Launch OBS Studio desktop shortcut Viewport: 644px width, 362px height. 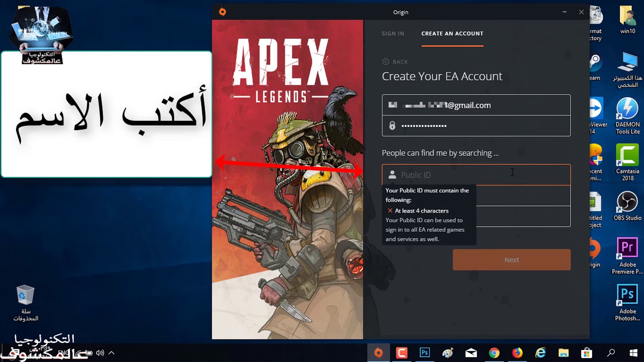coord(627,206)
